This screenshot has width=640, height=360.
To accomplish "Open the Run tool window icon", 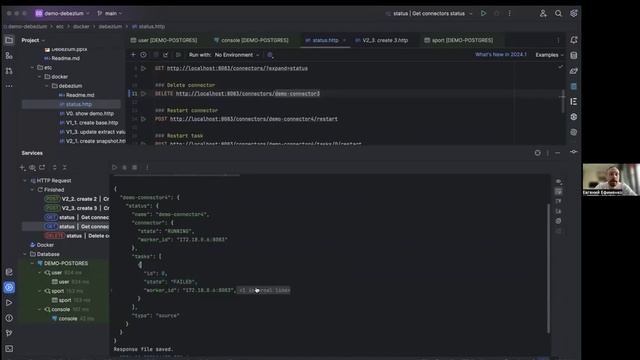I will point(9,303).
